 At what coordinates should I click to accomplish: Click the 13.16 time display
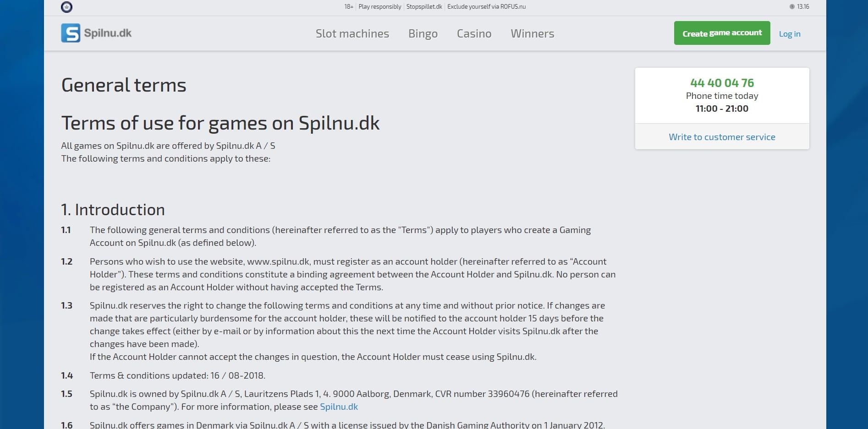[803, 6]
